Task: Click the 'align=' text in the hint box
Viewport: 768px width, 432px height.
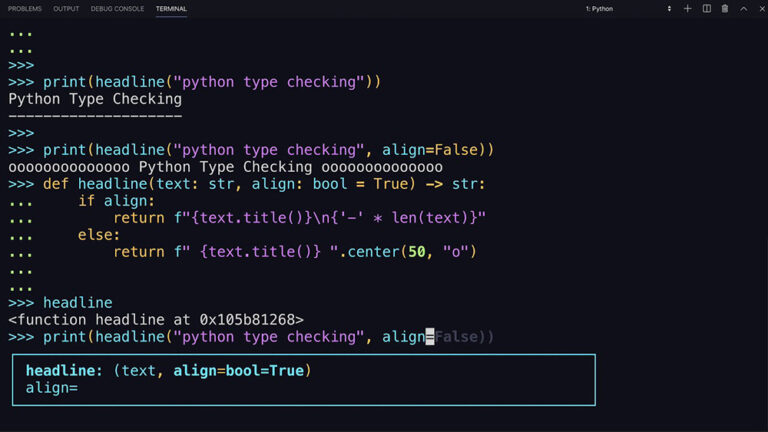Action: 52,387
